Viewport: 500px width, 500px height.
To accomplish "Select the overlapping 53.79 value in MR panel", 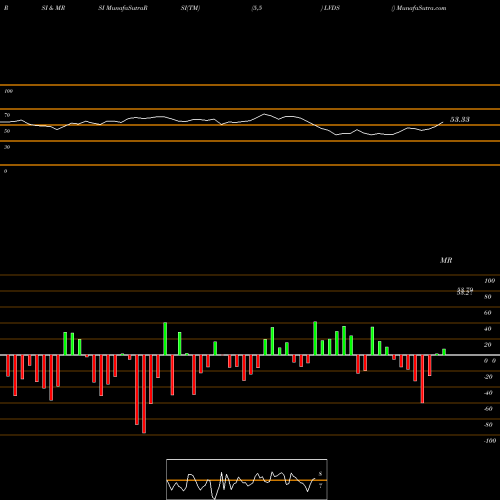I will coord(465,291).
